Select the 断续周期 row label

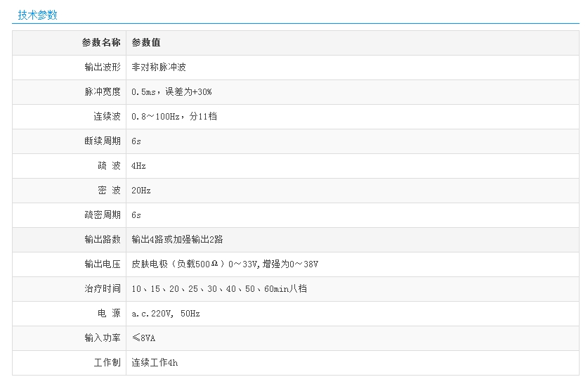[x=103, y=141]
